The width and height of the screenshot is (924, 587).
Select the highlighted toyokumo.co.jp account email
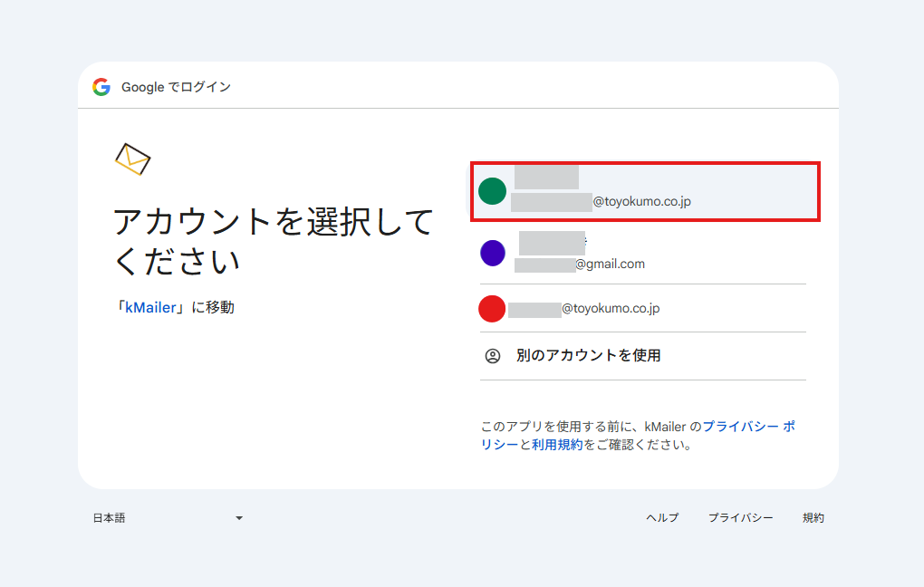(x=641, y=201)
